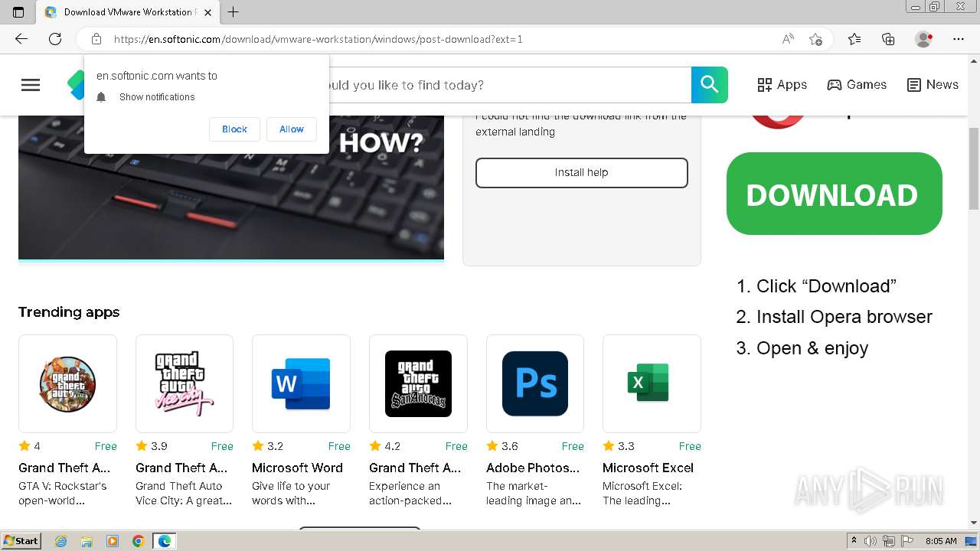Launch Chrome from the taskbar
Image resolution: width=980 pixels, height=551 pixels.
point(138,541)
